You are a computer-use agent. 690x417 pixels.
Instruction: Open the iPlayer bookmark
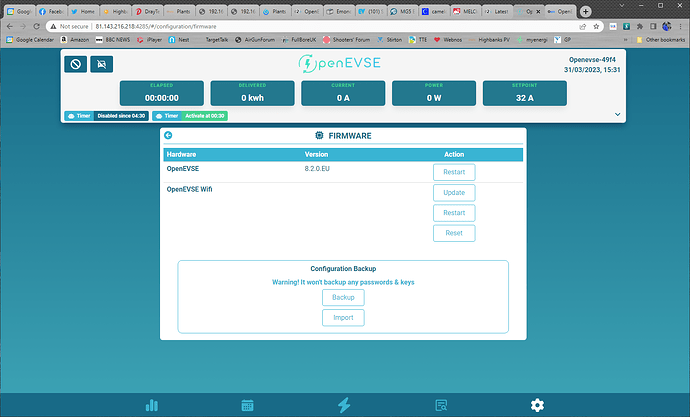click(150, 40)
